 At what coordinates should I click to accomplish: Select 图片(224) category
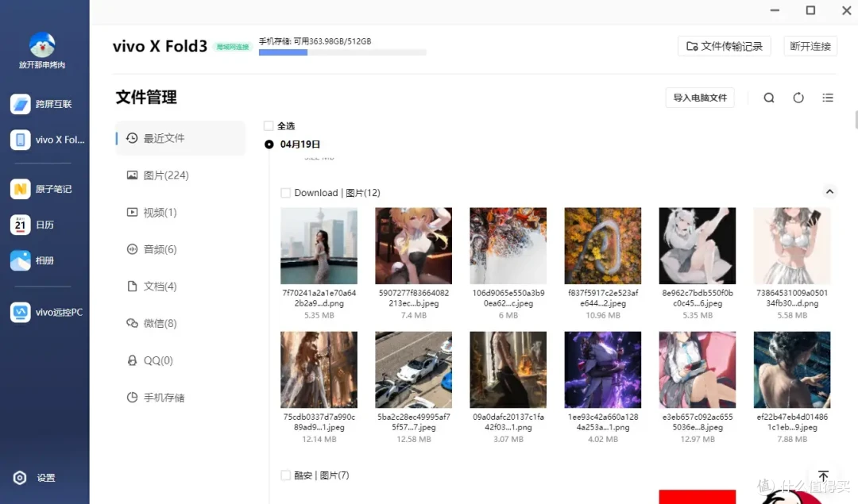(x=165, y=175)
